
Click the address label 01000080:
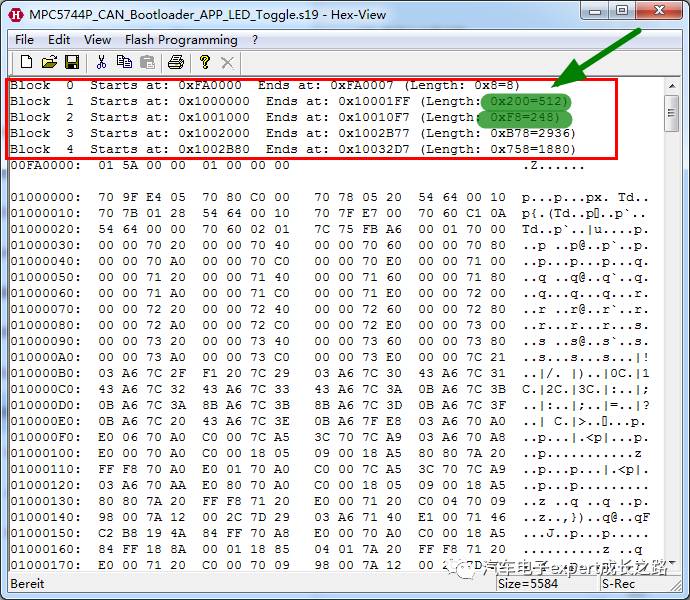click(46, 325)
